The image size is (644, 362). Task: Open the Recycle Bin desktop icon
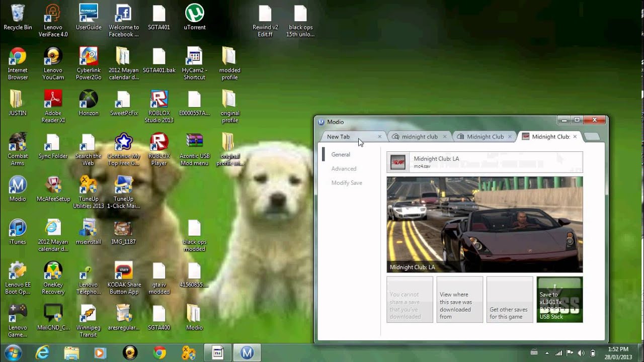pyautogui.click(x=18, y=17)
